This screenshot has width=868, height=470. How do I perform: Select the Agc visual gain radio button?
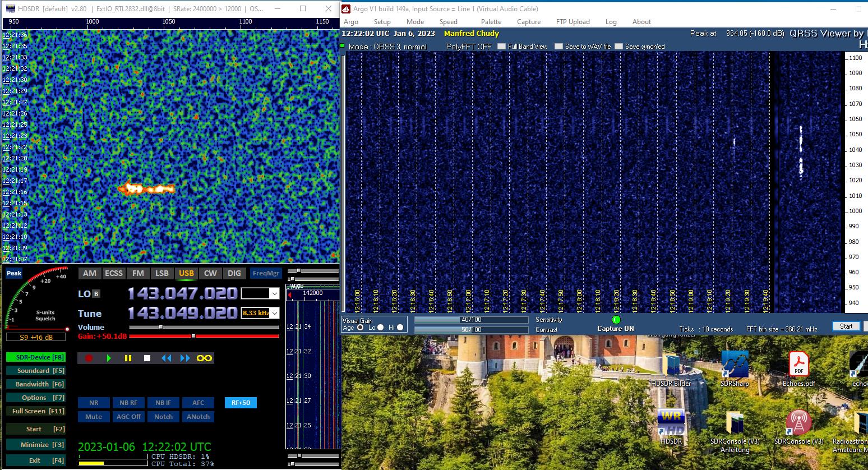pos(361,328)
